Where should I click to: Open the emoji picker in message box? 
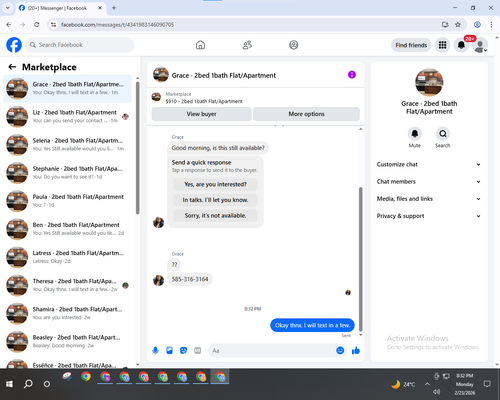[340, 350]
